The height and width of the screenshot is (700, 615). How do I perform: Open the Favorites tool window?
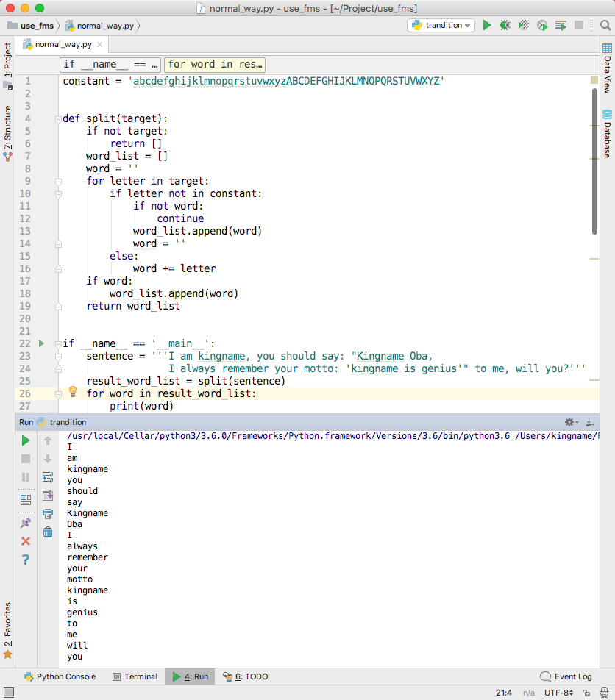click(7, 630)
